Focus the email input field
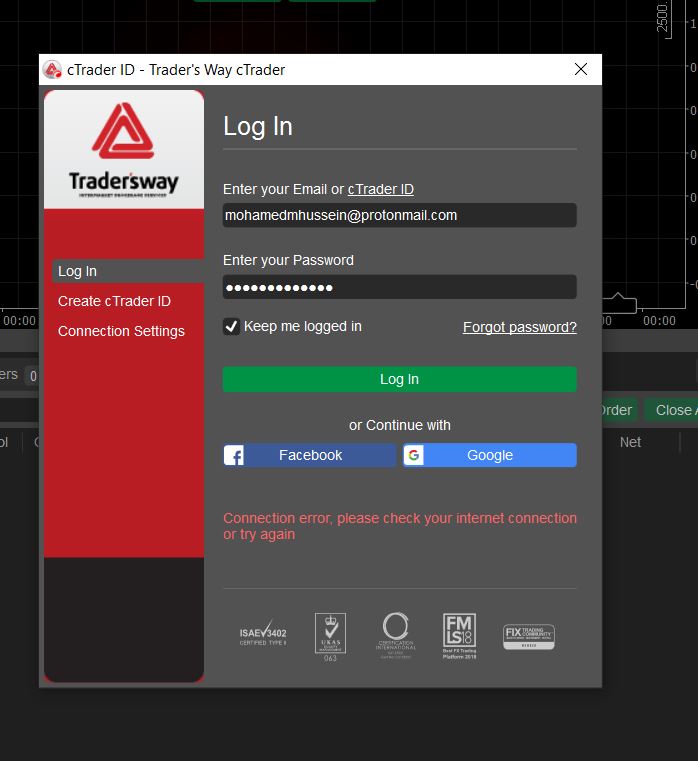This screenshot has width=698, height=761. (399, 215)
